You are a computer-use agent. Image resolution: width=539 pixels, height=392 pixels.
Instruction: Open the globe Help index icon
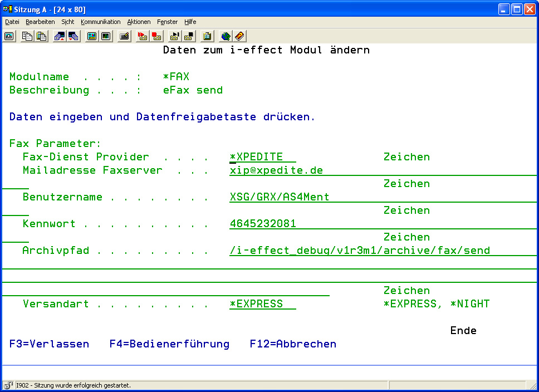pyautogui.click(x=226, y=36)
